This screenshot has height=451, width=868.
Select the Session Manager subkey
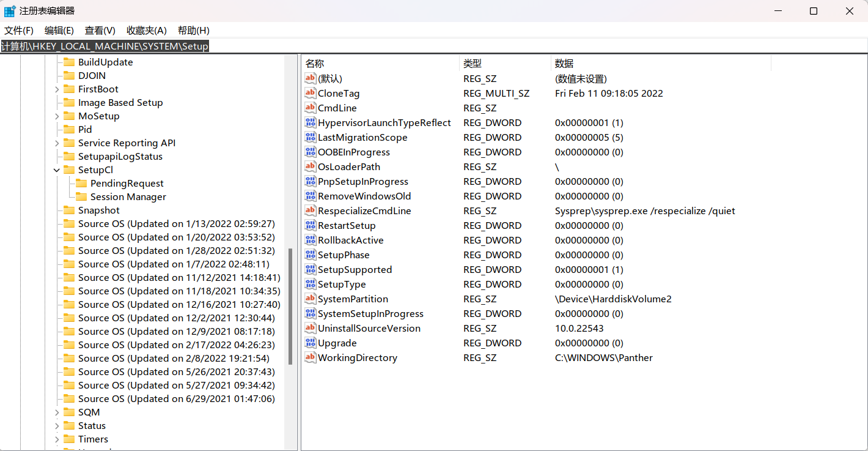[x=128, y=197]
